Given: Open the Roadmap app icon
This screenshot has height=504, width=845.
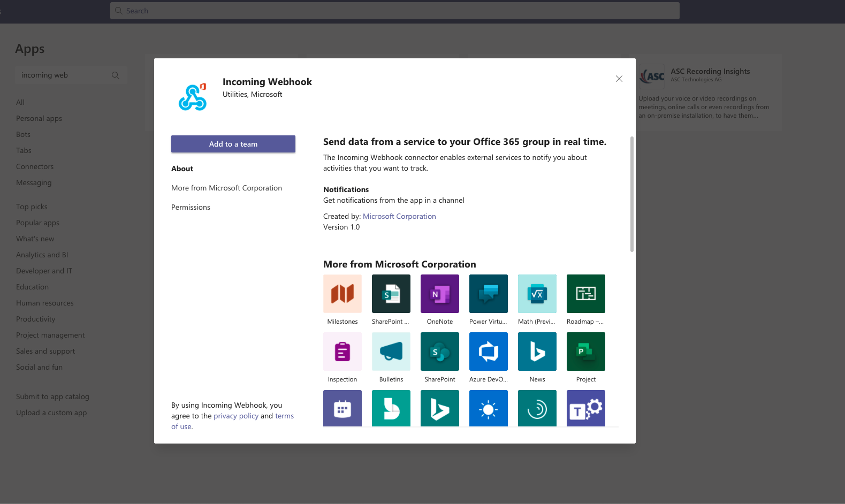Looking at the screenshot, I should coord(586,294).
